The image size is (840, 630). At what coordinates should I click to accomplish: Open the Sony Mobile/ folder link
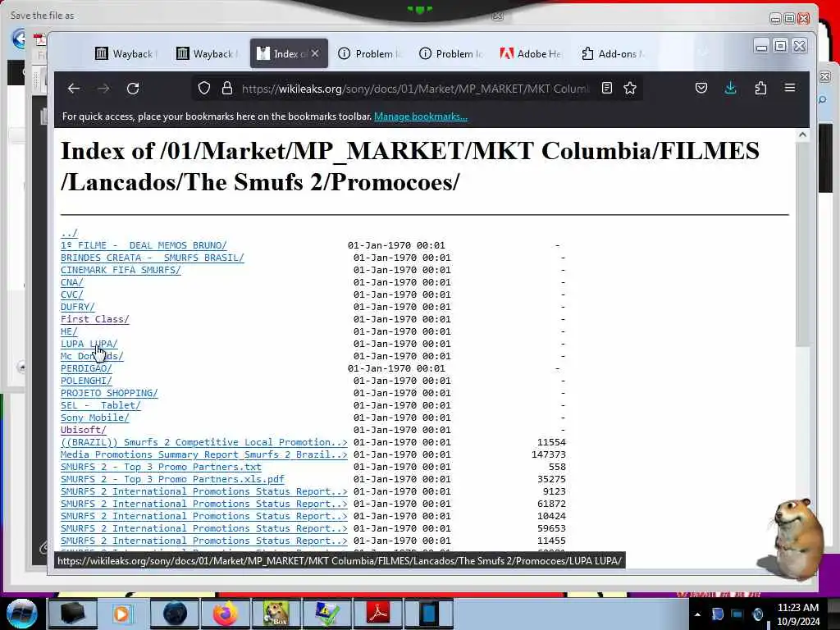95,418
